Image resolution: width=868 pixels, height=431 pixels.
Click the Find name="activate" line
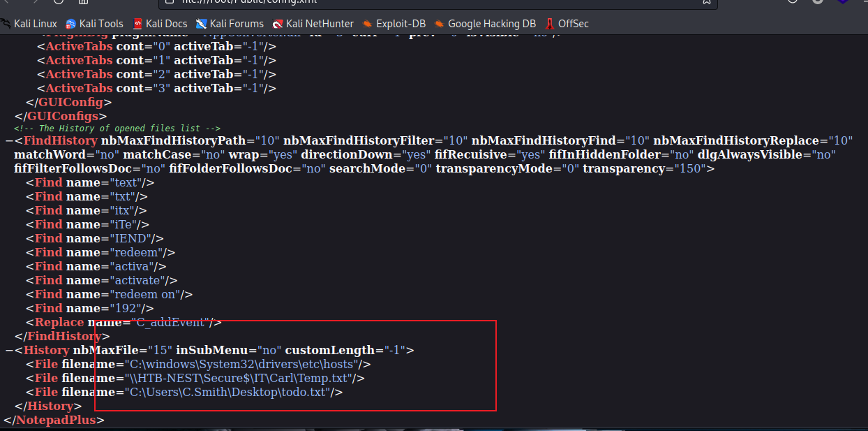[x=103, y=280]
